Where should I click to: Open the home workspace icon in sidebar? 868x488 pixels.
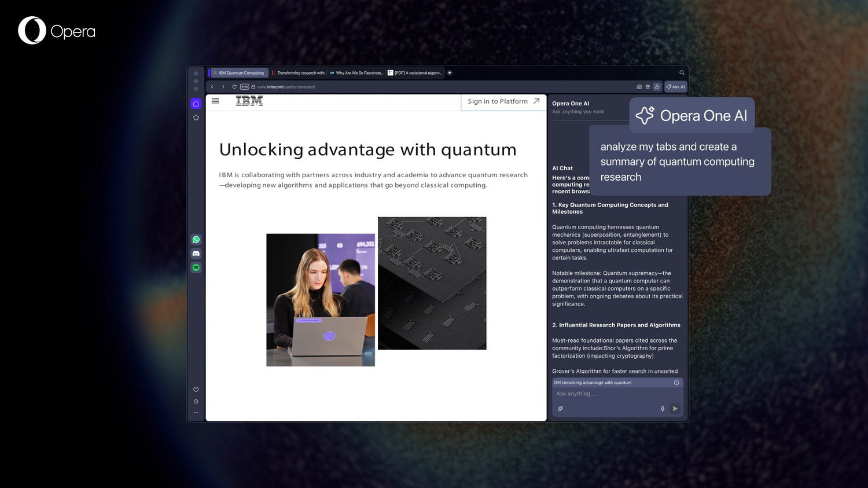coord(196,104)
